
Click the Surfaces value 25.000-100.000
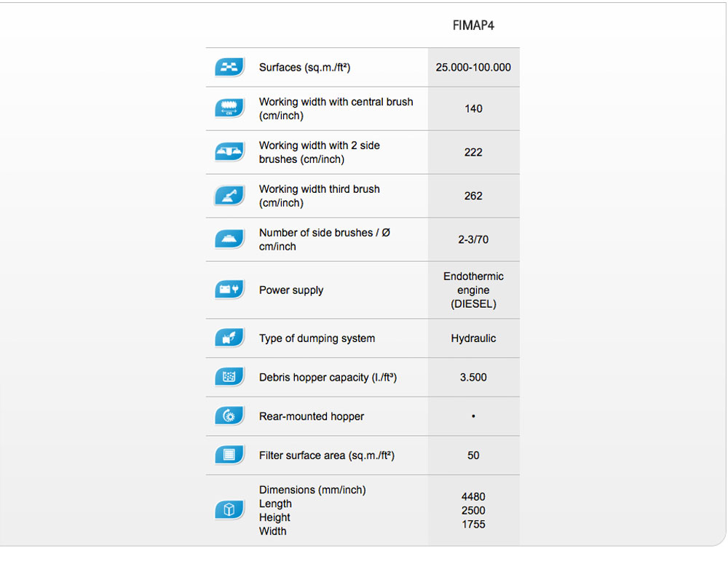[473, 67]
